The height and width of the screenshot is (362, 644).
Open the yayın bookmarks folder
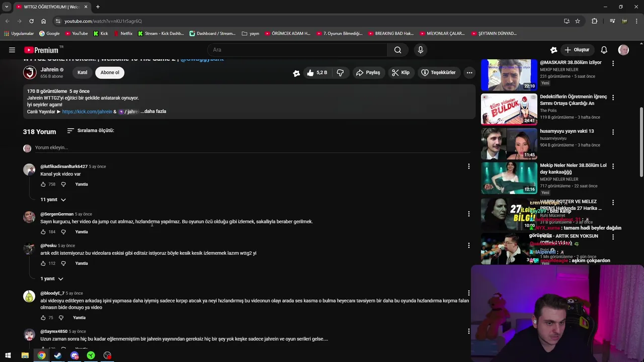(251, 34)
